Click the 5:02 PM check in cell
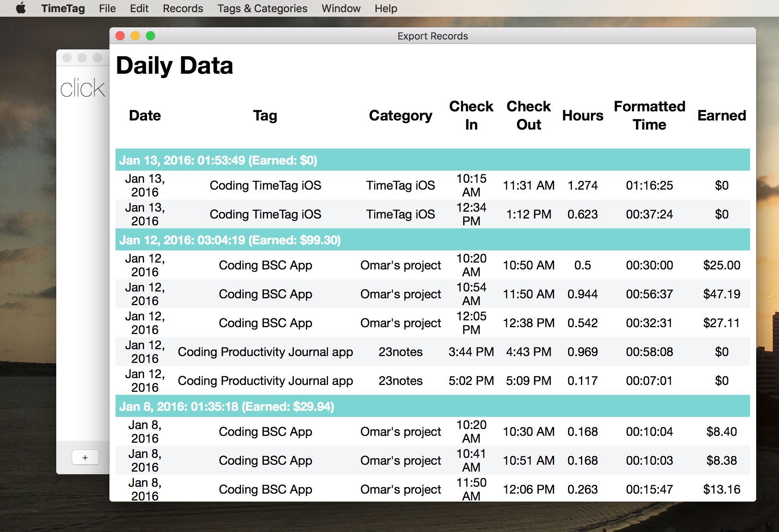779x532 pixels. [x=471, y=381]
